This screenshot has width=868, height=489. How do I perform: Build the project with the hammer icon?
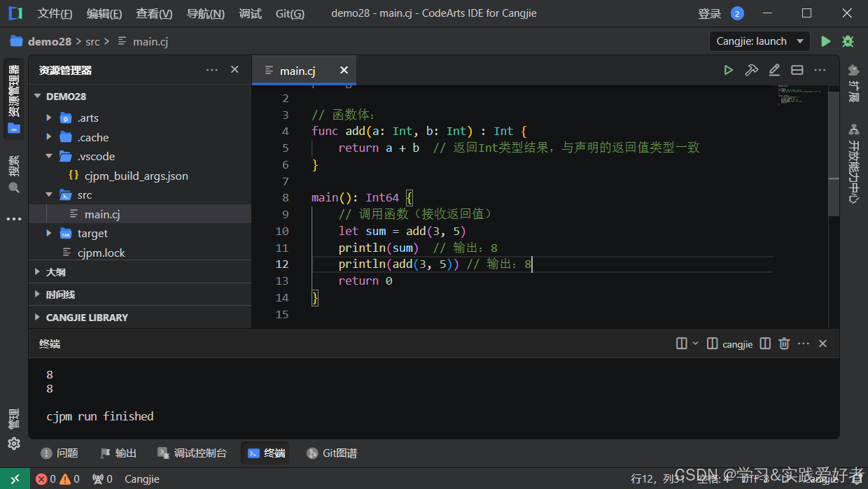tap(752, 70)
